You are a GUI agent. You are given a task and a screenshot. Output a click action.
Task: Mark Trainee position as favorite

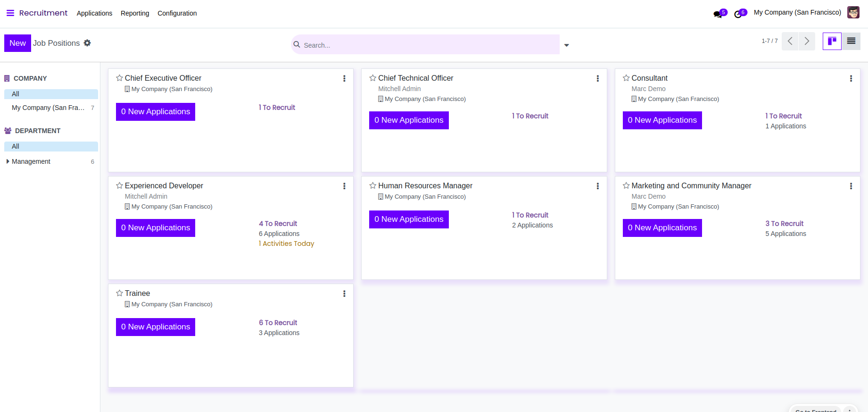pos(120,294)
